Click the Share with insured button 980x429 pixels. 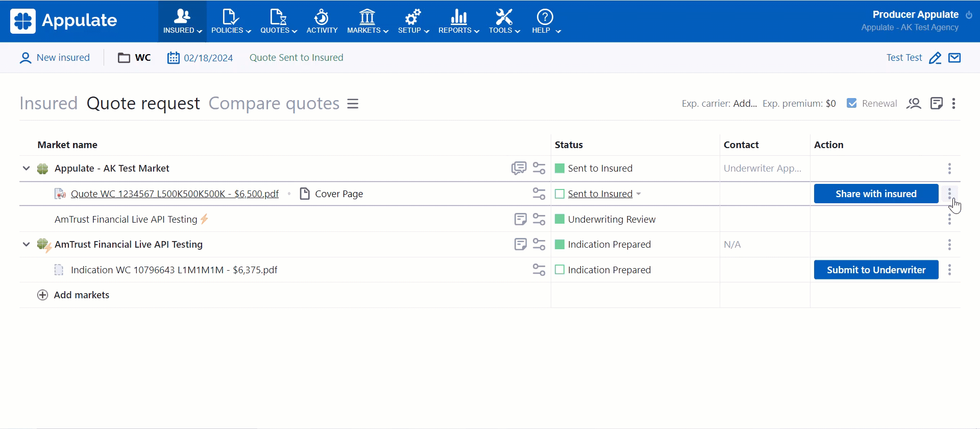[x=876, y=194]
